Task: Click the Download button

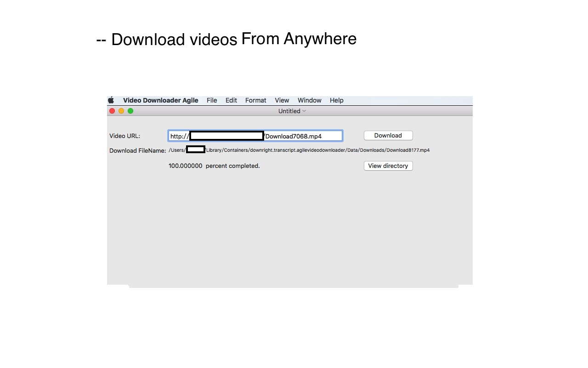Action: (388, 136)
